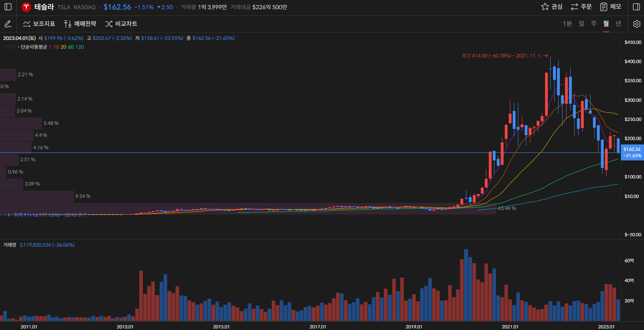The image size is (644, 330).
Task: Select the orange 10 moving average
Action: click(56, 47)
